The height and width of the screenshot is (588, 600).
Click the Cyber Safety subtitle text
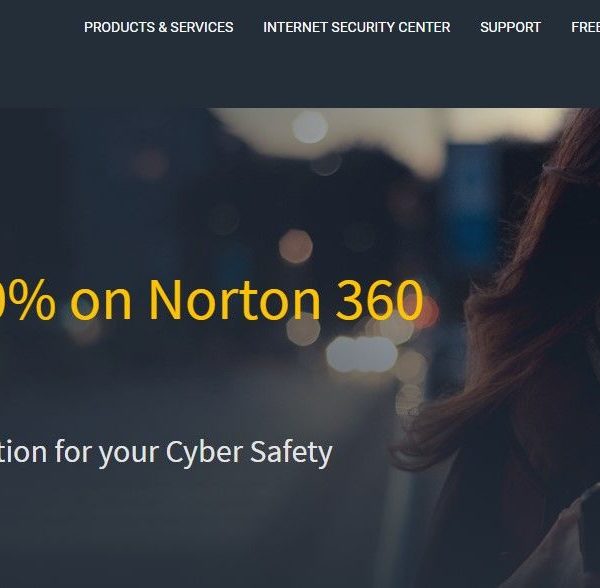[166, 453]
